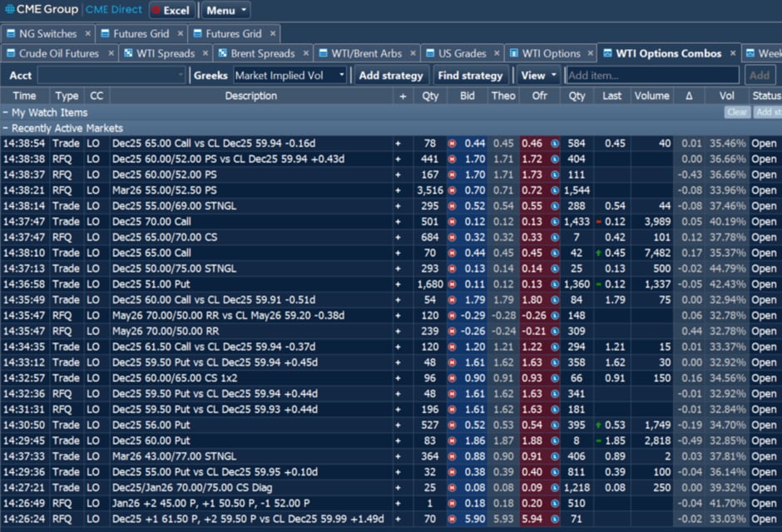Click description Dec25 60.00/65.00 CS 1x2
Image resolution: width=782 pixels, height=532 pixels.
[x=175, y=378]
